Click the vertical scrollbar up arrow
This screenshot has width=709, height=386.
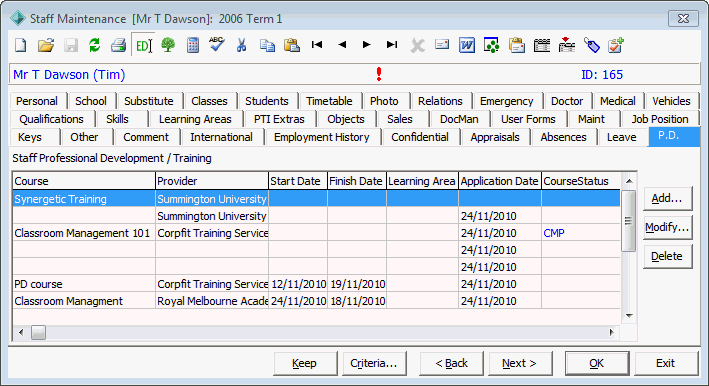[629, 181]
